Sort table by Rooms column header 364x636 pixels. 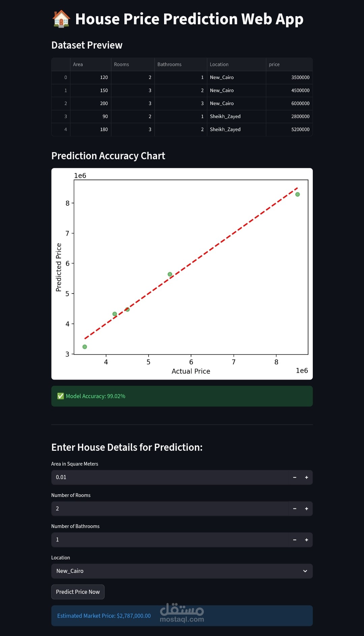(132, 64)
